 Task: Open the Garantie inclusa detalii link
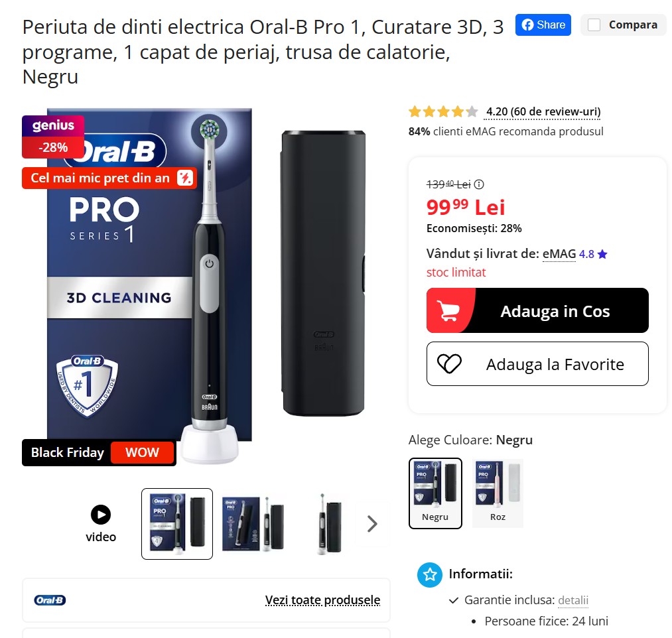coord(573,600)
